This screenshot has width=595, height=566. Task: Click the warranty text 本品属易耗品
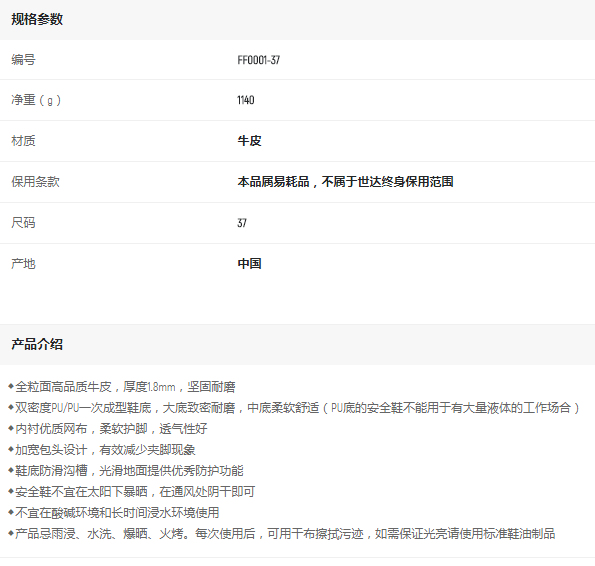[x=273, y=182]
